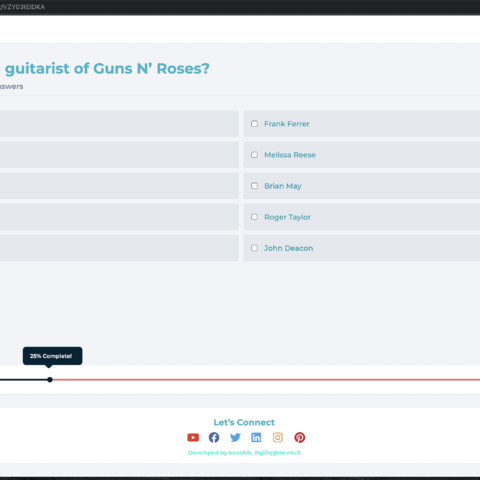Open the YouTube social icon
The height and width of the screenshot is (480, 480).
[x=193, y=437]
